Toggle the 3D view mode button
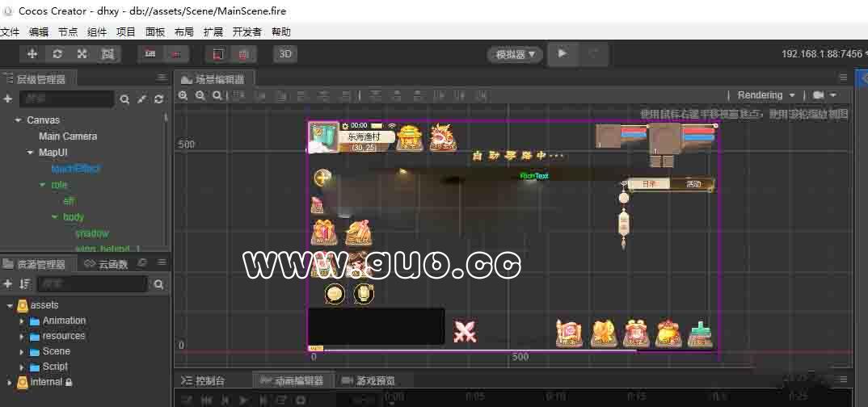The image size is (868, 407). 285,54
